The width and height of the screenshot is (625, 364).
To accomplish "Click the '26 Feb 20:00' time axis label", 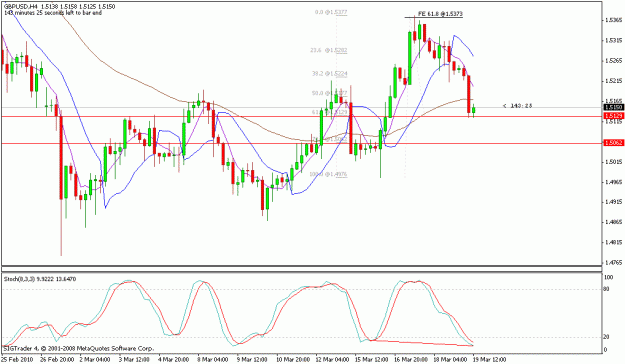I will (57, 360).
